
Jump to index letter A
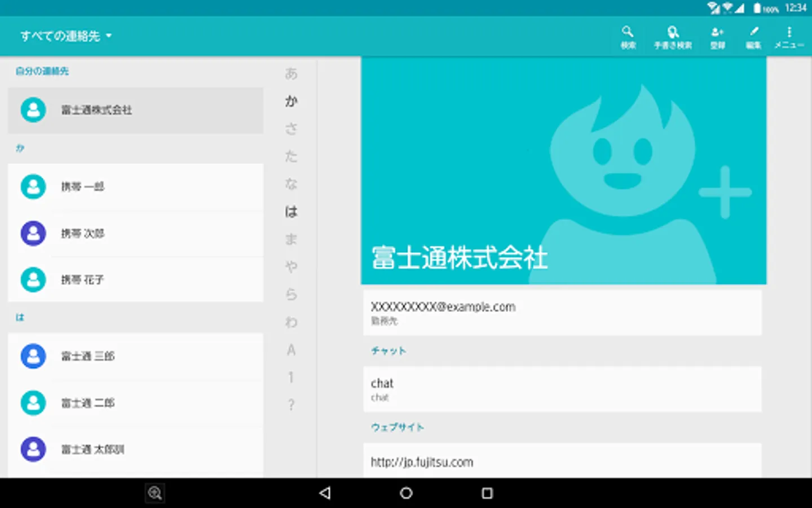click(291, 350)
